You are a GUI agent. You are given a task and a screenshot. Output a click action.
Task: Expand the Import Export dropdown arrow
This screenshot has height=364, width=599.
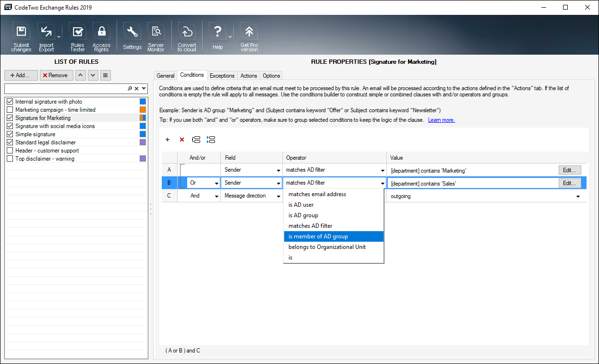pos(59,36)
